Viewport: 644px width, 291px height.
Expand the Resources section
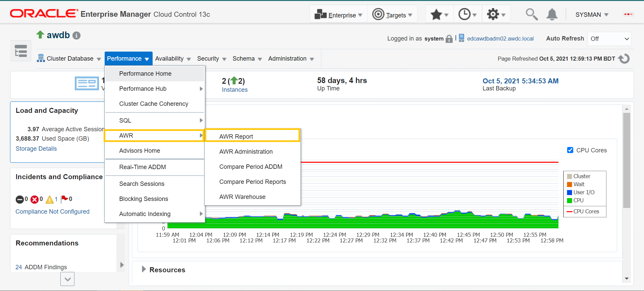pos(144,269)
